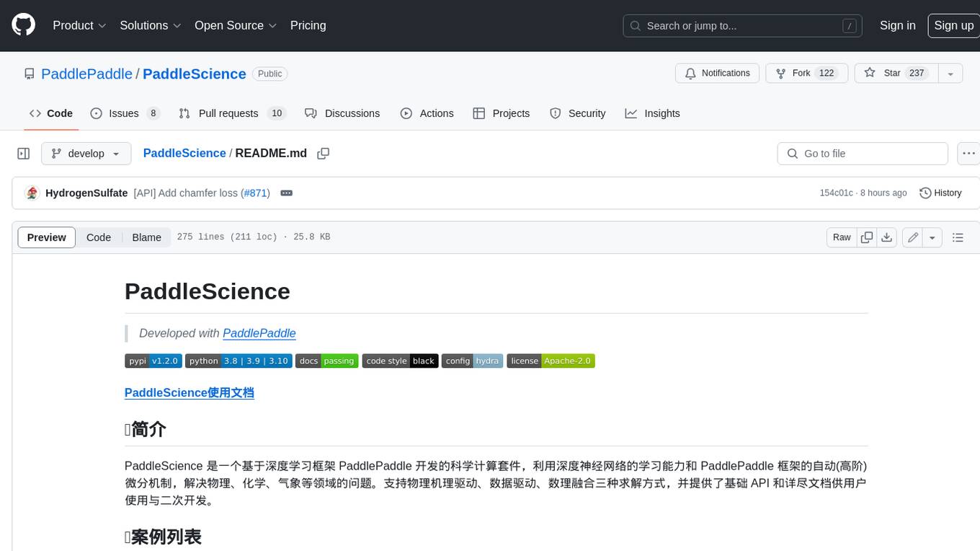Open the commit 154c01c link
Screen dimensions: 980x551
pyautogui.click(x=836, y=193)
